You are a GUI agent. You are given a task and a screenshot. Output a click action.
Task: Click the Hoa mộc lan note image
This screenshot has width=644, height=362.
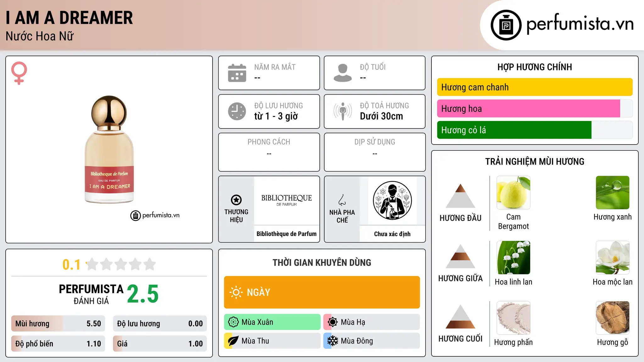pyautogui.click(x=613, y=258)
